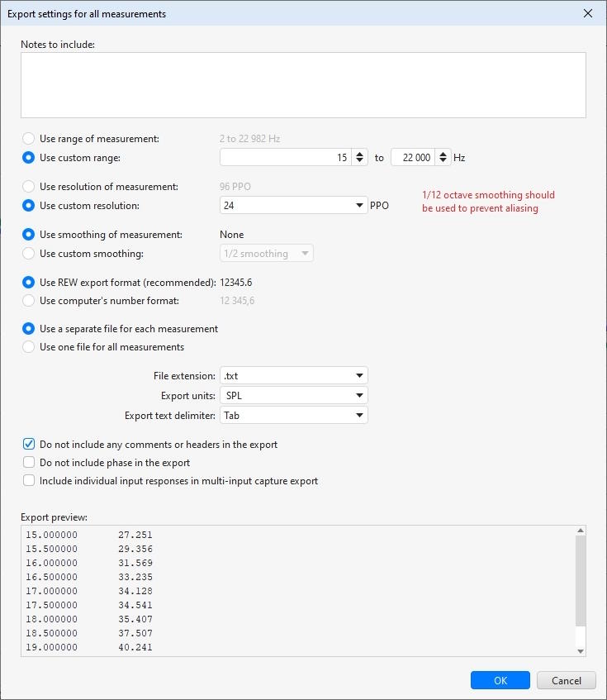Viewport: 607px width, 700px height.
Task: Uncheck Do not include comments or headers
Action: tap(29, 445)
